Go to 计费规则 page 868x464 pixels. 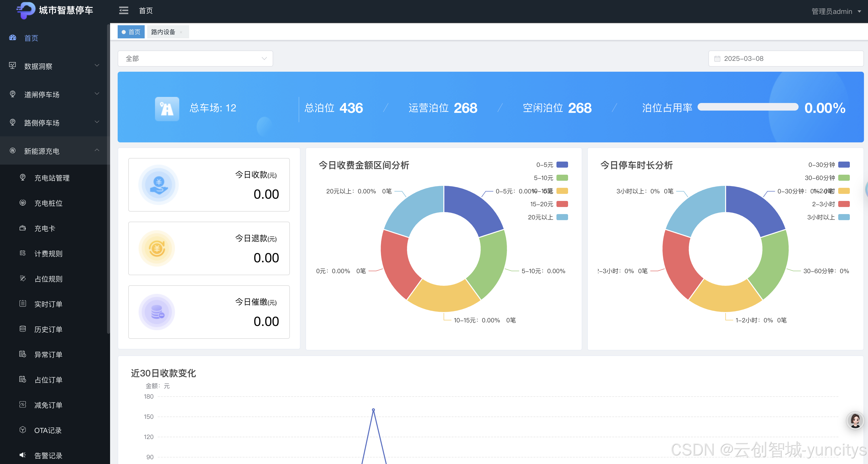[x=48, y=253]
